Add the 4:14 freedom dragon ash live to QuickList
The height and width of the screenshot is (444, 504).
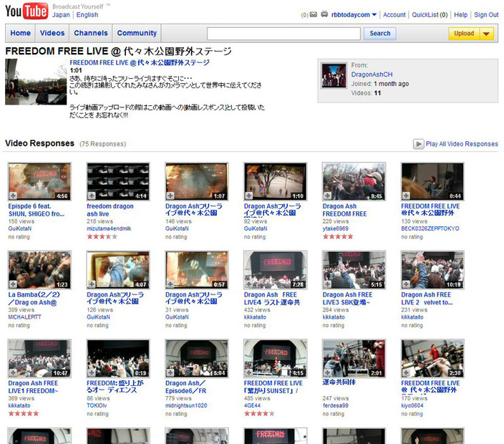click(92, 196)
